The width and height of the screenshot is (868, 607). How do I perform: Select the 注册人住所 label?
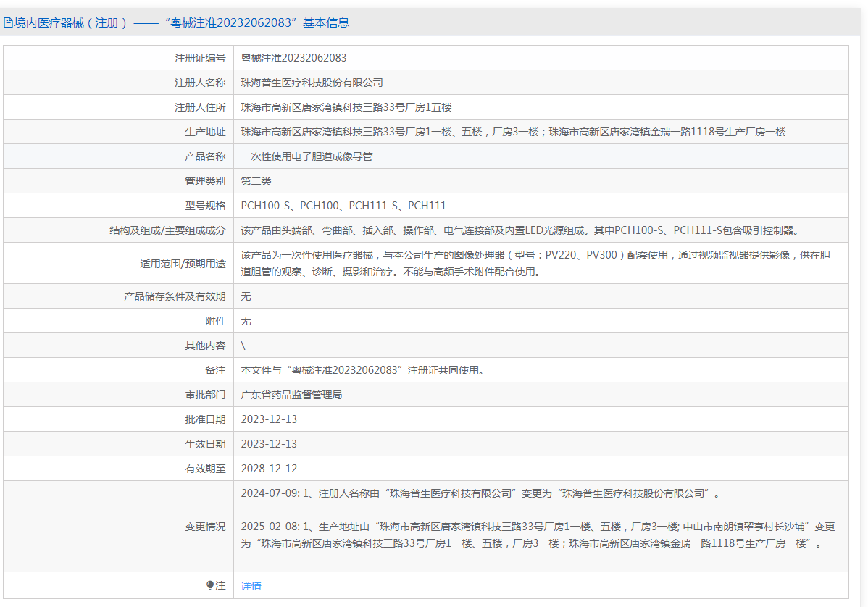(x=200, y=107)
